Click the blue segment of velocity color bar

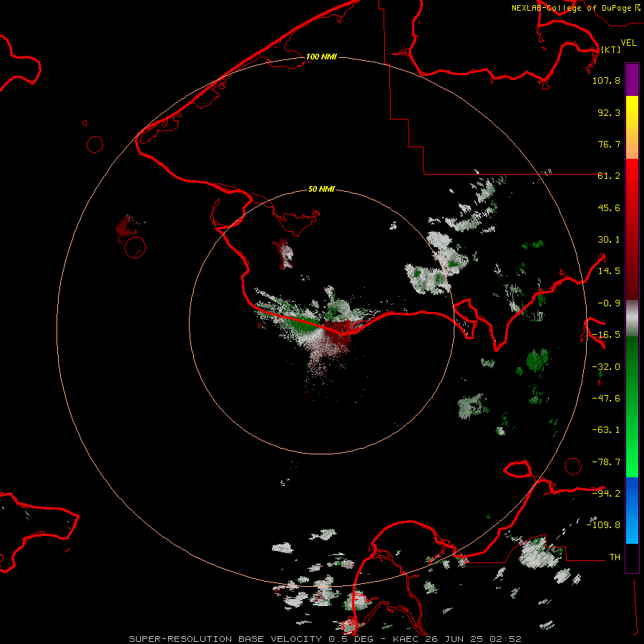[632, 510]
